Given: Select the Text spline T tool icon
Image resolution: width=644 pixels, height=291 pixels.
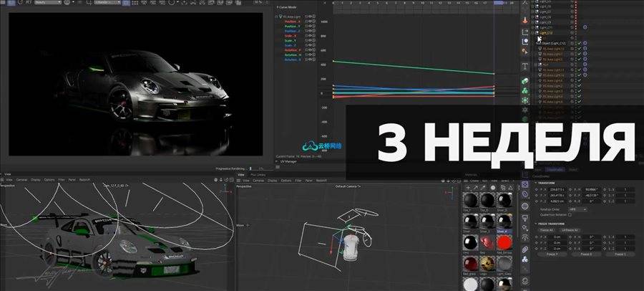Looking at the screenshot, I should click(525, 66).
